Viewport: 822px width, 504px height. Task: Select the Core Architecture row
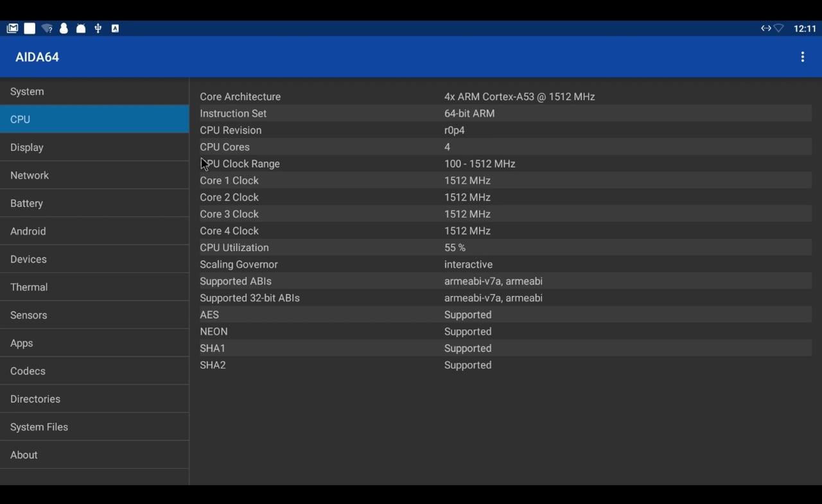505,97
